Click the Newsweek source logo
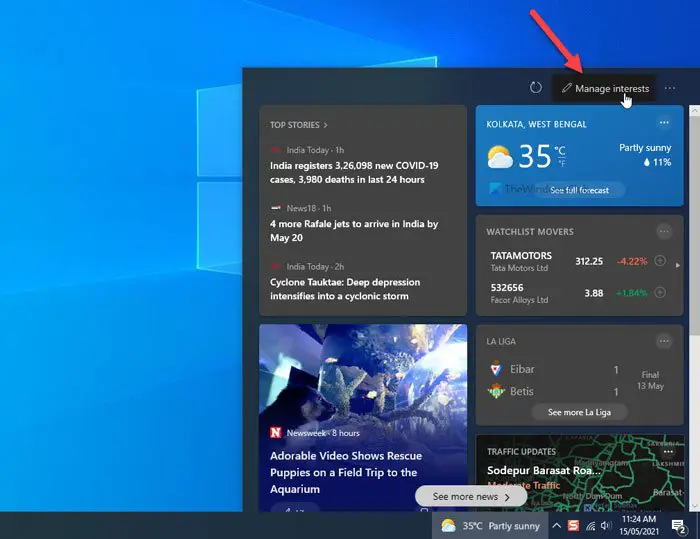This screenshot has height=539, width=700. coord(275,432)
